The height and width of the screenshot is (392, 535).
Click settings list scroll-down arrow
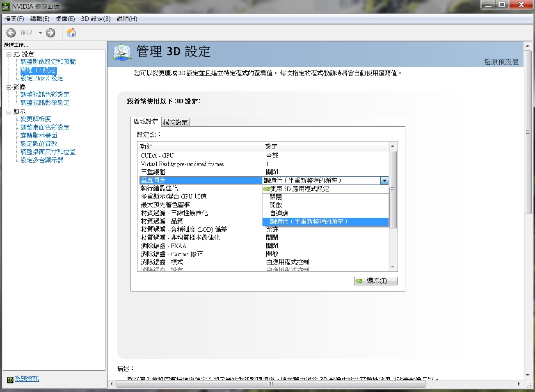[x=393, y=267]
